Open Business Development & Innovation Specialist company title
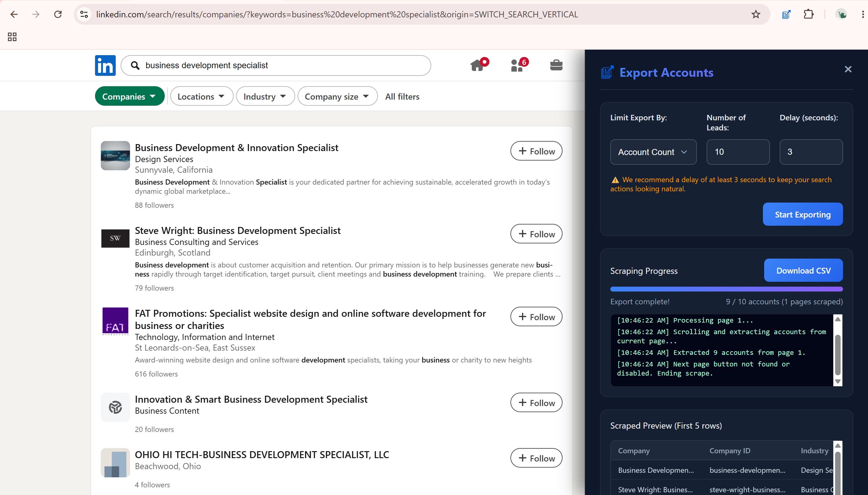Viewport: 868px width, 495px height. [237, 147]
